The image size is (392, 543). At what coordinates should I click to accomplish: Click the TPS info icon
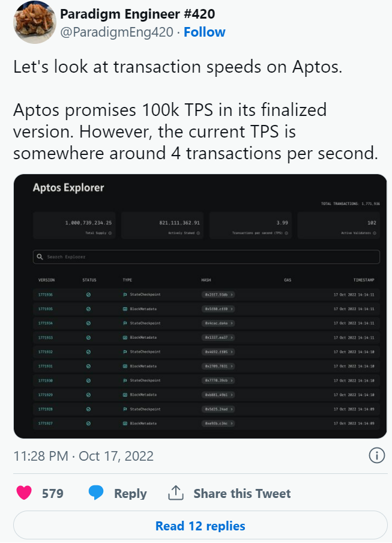pos(286,233)
